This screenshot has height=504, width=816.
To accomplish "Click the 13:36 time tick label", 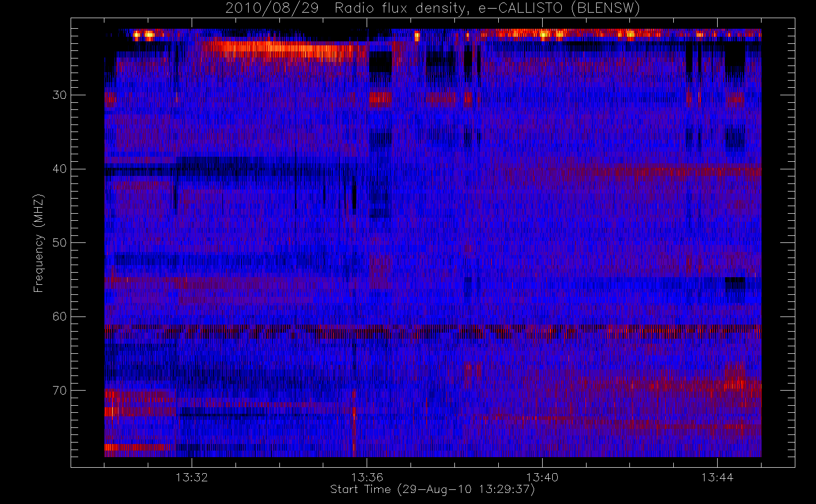I will [x=367, y=477].
